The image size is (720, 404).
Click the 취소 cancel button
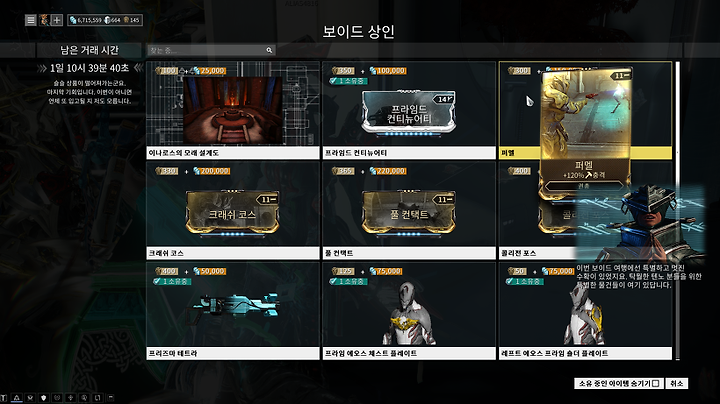676,383
